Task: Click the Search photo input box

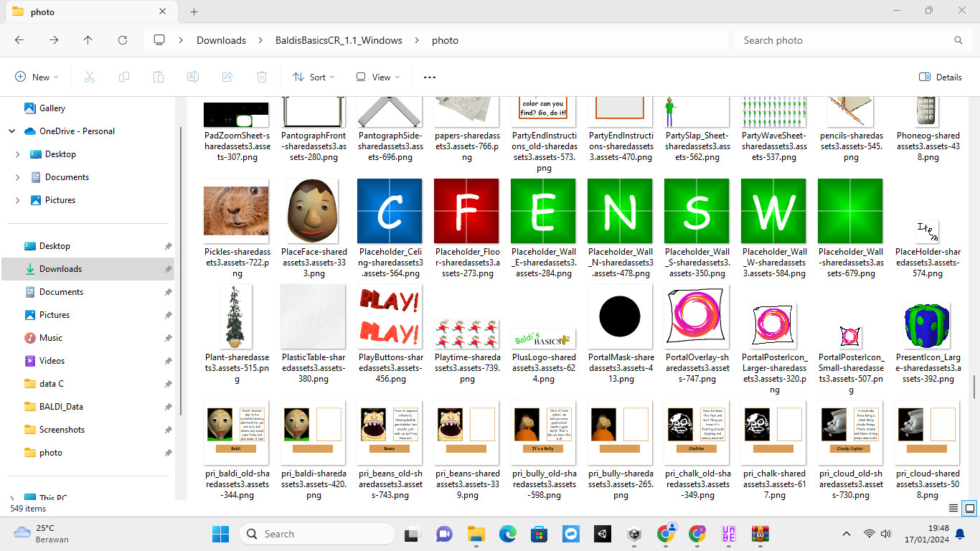Action: 853,40
